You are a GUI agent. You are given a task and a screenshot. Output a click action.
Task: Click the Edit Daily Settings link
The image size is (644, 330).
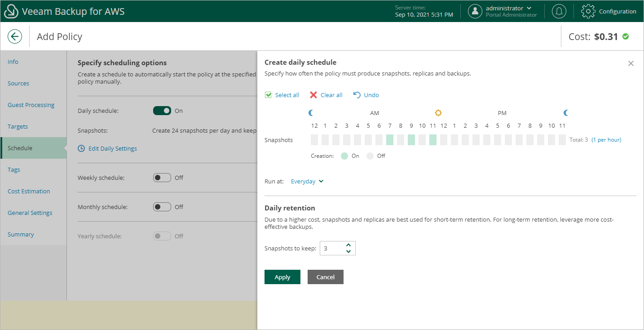[x=113, y=148]
